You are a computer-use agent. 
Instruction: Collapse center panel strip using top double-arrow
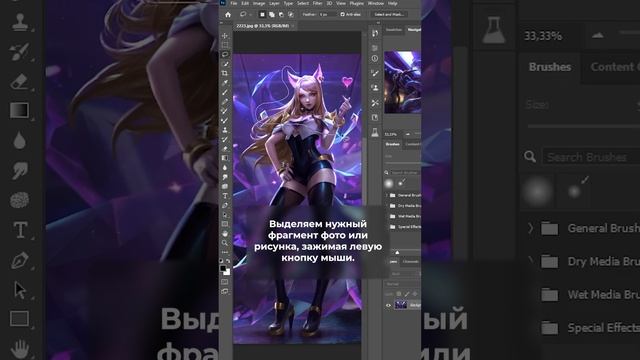378,23
